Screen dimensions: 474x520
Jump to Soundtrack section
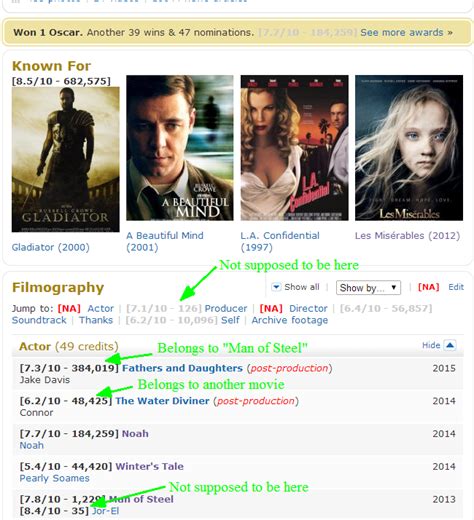click(39, 320)
